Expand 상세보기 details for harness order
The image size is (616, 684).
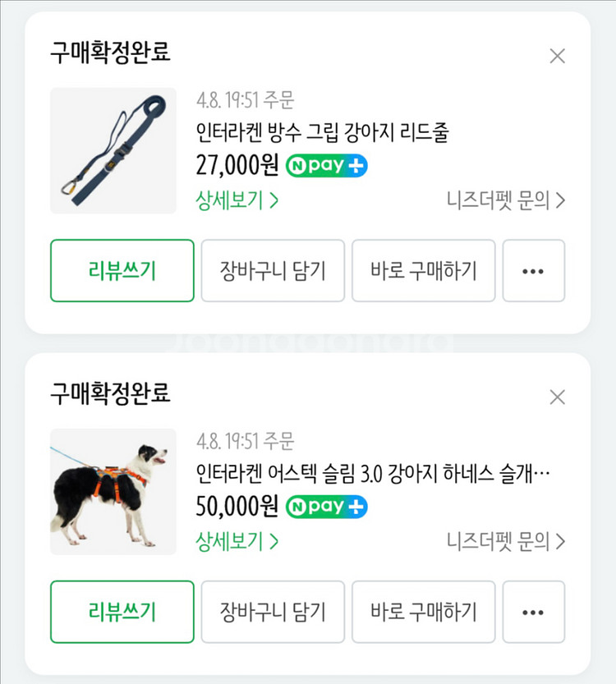click(x=237, y=541)
